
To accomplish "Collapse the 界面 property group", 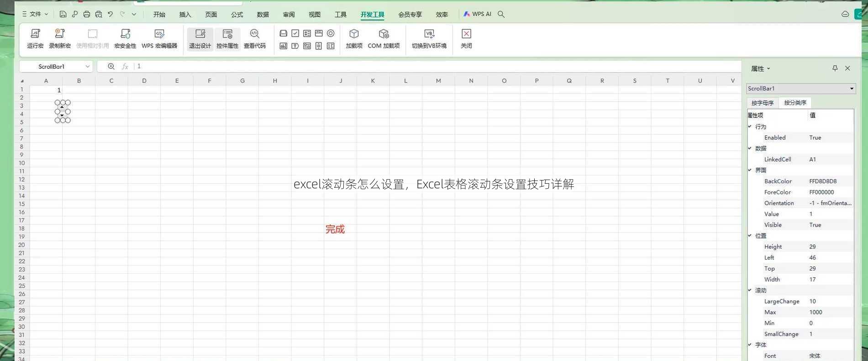I will (x=750, y=170).
